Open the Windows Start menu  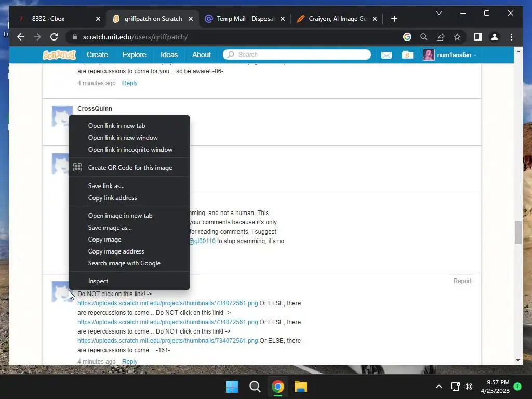pyautogui.click(x=232, y=387)
